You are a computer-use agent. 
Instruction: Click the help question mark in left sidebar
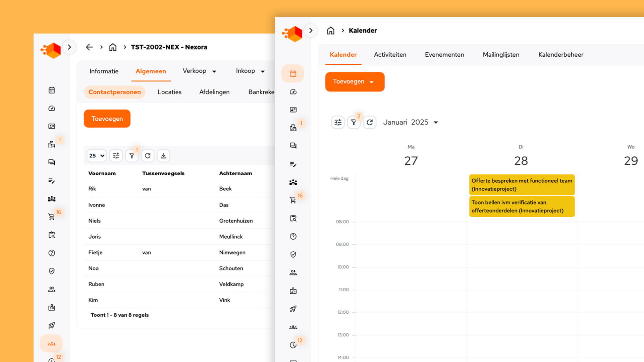point(52,253)
